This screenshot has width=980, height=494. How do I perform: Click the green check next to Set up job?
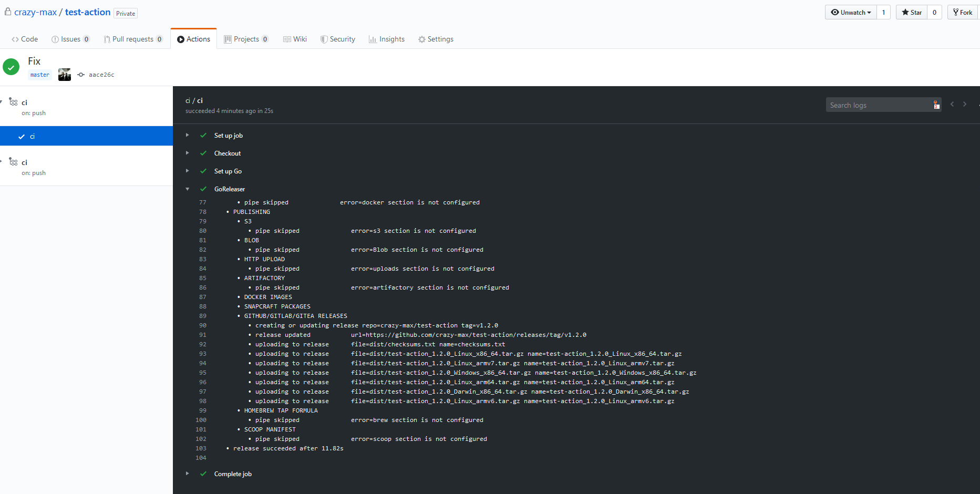coord(203,135)
